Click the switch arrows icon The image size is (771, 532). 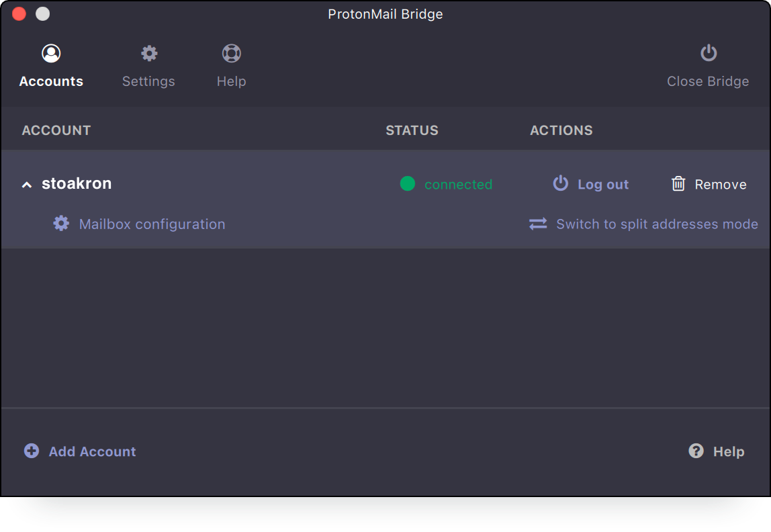click(x=538, y=224)
